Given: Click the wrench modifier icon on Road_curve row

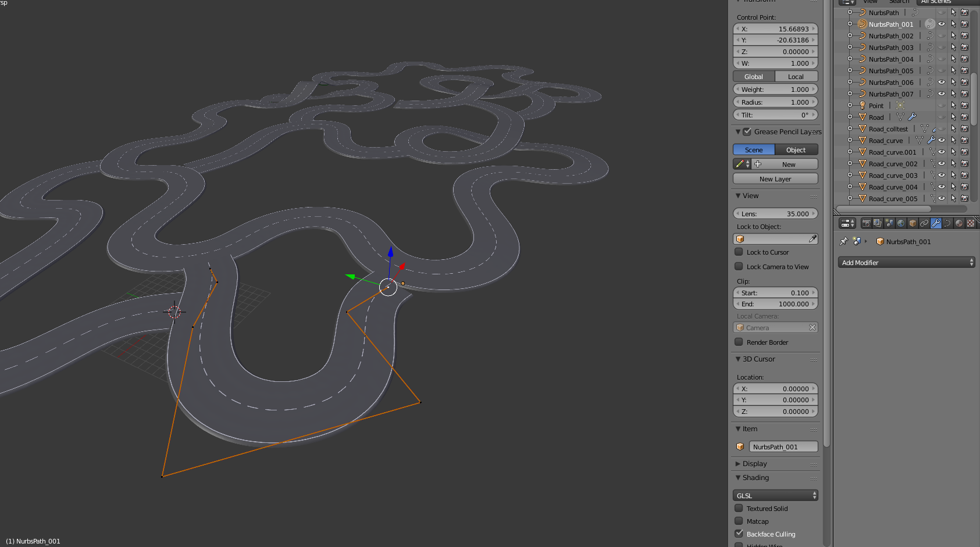Looking at the screenshot, I should click(x=931, y=140).
